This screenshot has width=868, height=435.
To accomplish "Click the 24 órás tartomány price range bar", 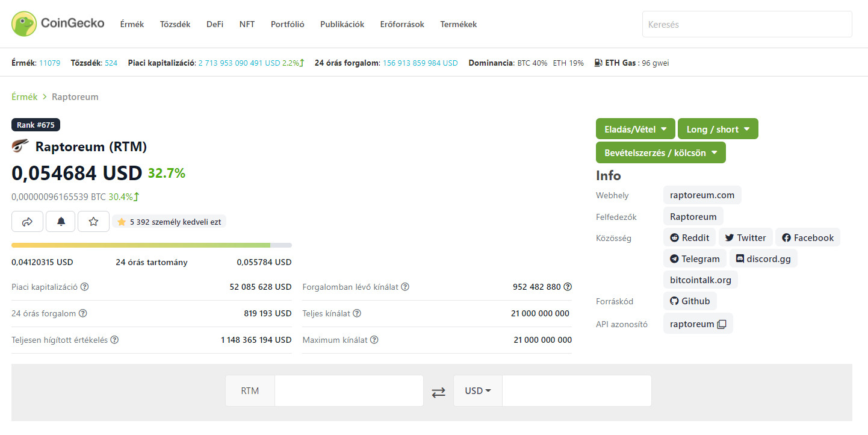I will coord(151,245).
